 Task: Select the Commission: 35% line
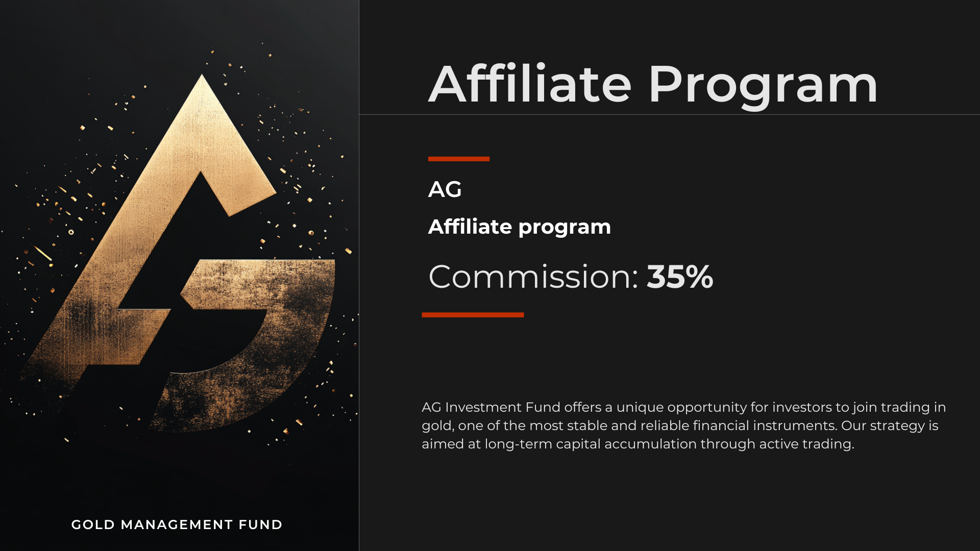[x=571, y=277]
